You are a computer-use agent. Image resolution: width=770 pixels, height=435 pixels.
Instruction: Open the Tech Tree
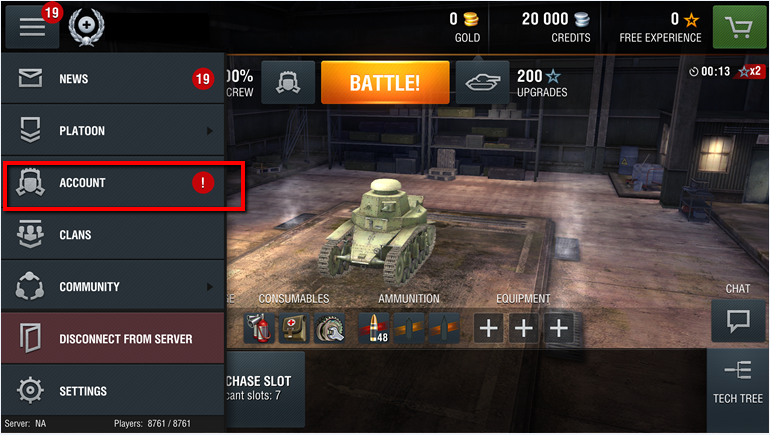point(738,383)
